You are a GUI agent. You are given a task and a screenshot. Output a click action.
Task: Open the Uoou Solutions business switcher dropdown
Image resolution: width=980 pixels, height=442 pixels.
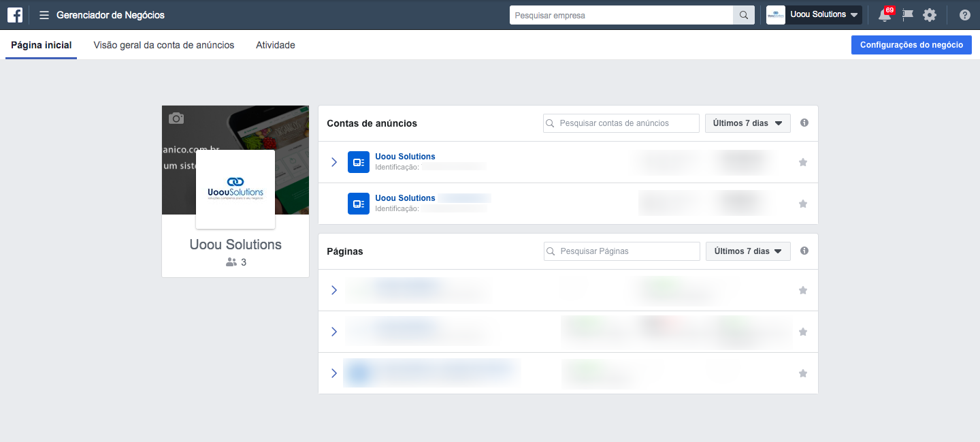814,15
